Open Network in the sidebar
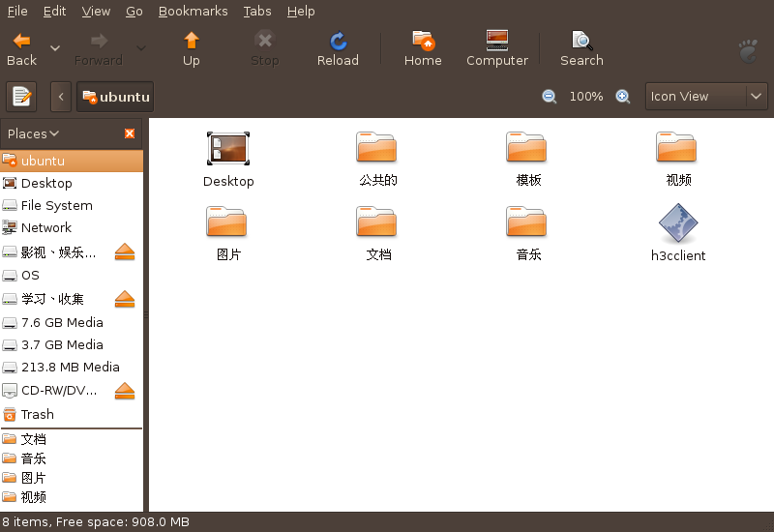The image size is (774, 532). point(72,227)
